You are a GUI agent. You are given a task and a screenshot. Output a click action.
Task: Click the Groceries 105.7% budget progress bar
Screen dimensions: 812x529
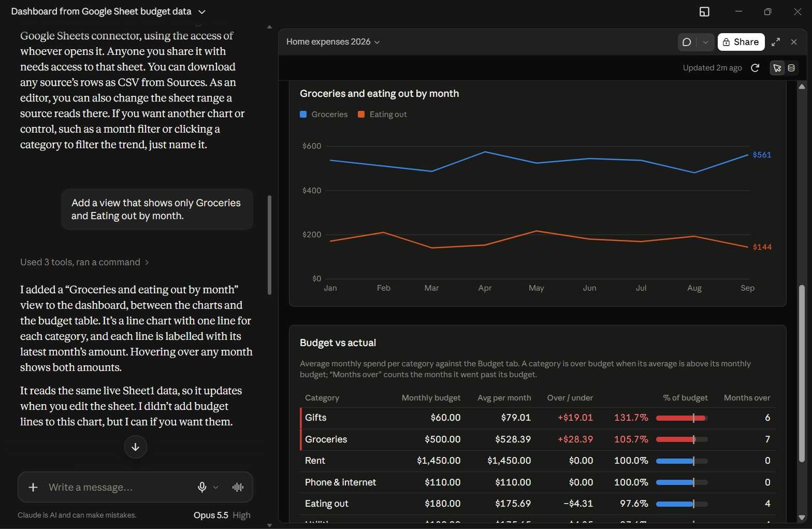click(x=682, y=439)
